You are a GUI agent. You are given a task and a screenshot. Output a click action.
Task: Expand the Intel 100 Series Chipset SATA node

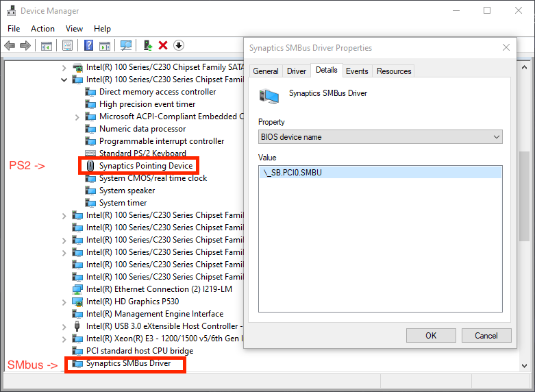64,68
